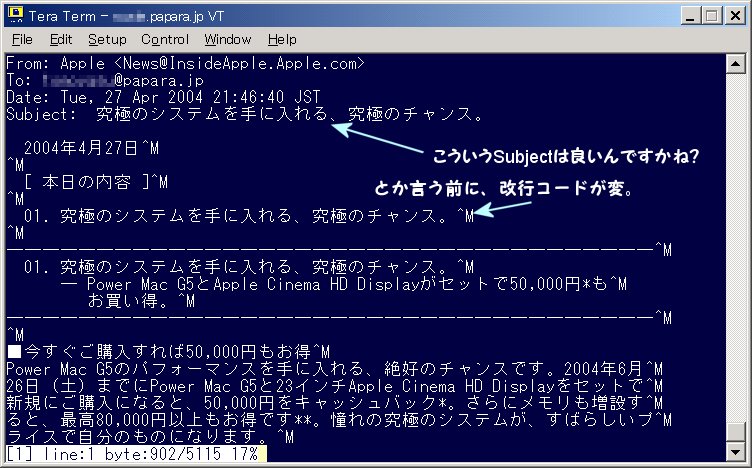Image resolution: width=752 pixels, height=468 pixels.
Task: Open the Edit menu
Action: (61, 39)
